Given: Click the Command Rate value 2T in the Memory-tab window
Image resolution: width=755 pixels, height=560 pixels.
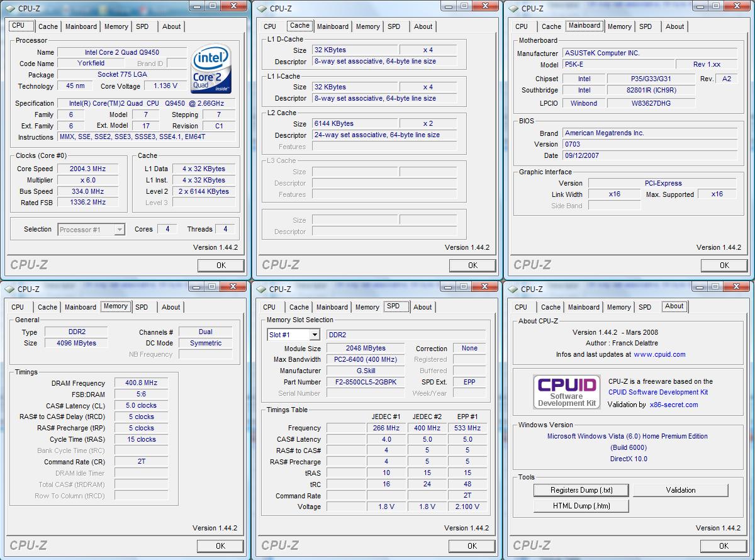Looking at the screenshot, I should (x=141, y=462).
